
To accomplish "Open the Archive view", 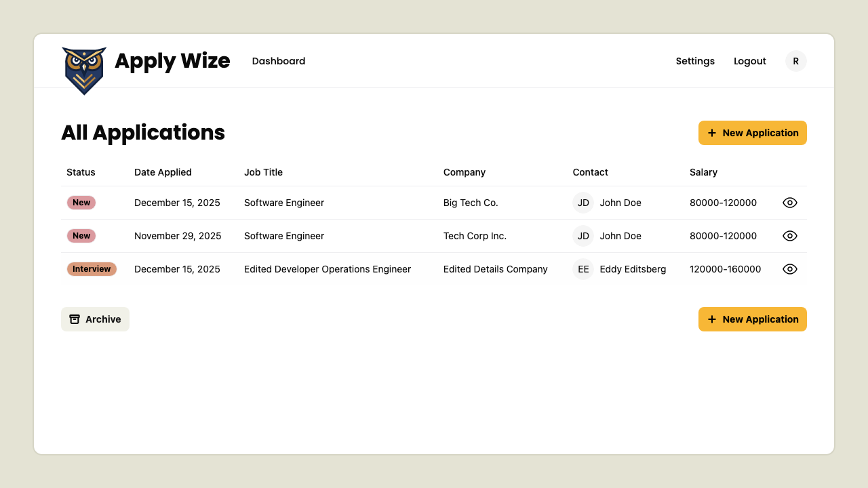I will click(x=95, y=319).
